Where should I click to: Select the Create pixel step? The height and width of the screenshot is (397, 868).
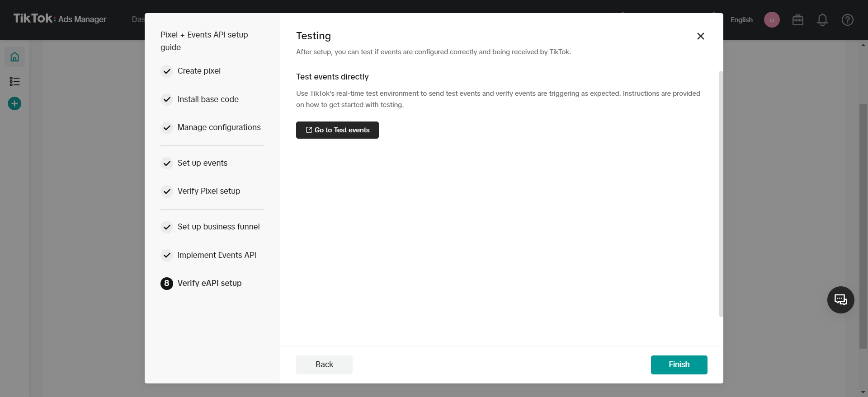(198, 71)
